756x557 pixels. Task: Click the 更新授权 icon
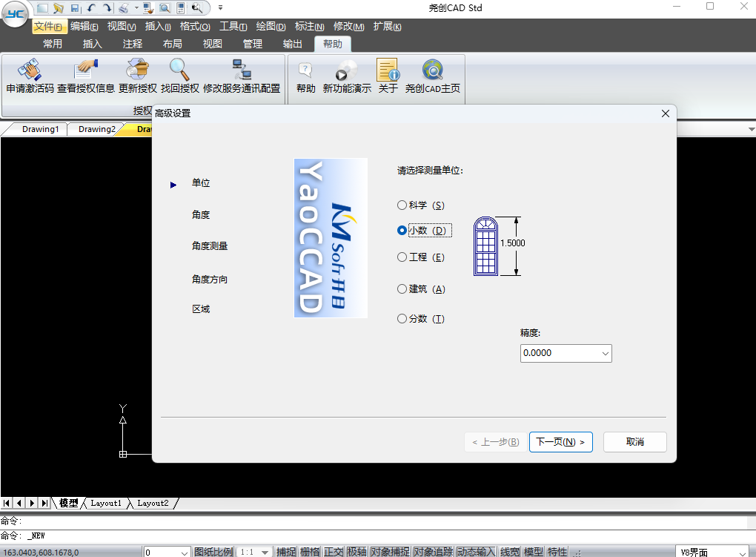[138, 71]
